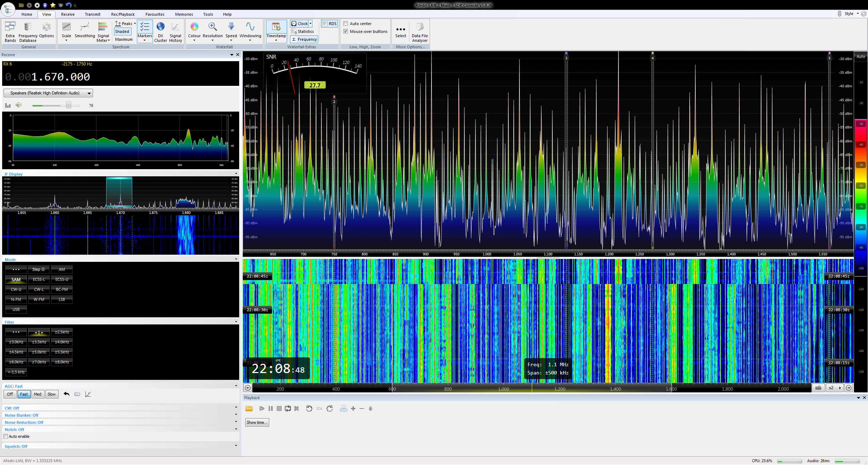The width and height of the screenshot is (868, 465).
Task: Enable Notch Auto enable checkbox
Action: (6, 437)
